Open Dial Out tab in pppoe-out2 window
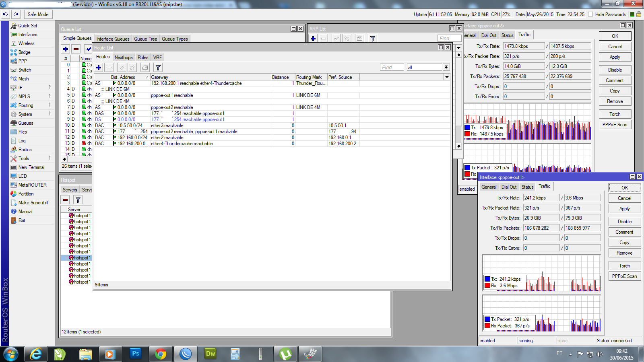The image size is (644, 362). pyautogui.click(x=489, y=35)
